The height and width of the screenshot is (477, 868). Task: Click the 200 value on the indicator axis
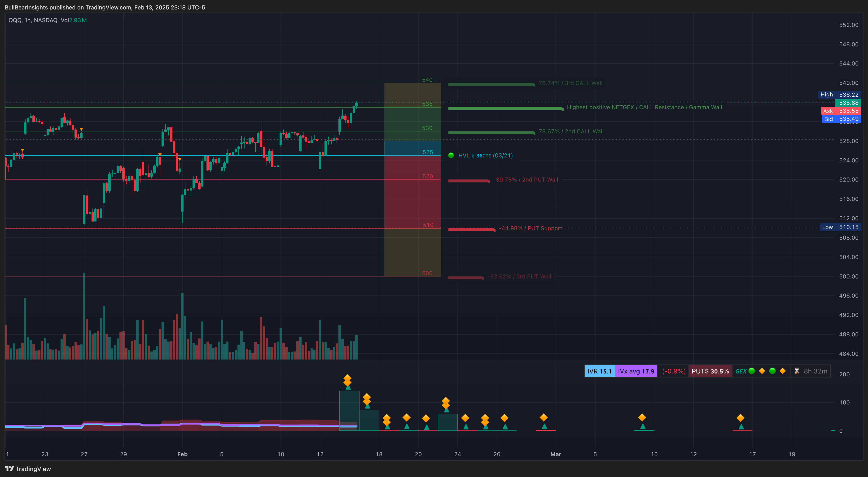pos(844,374)
